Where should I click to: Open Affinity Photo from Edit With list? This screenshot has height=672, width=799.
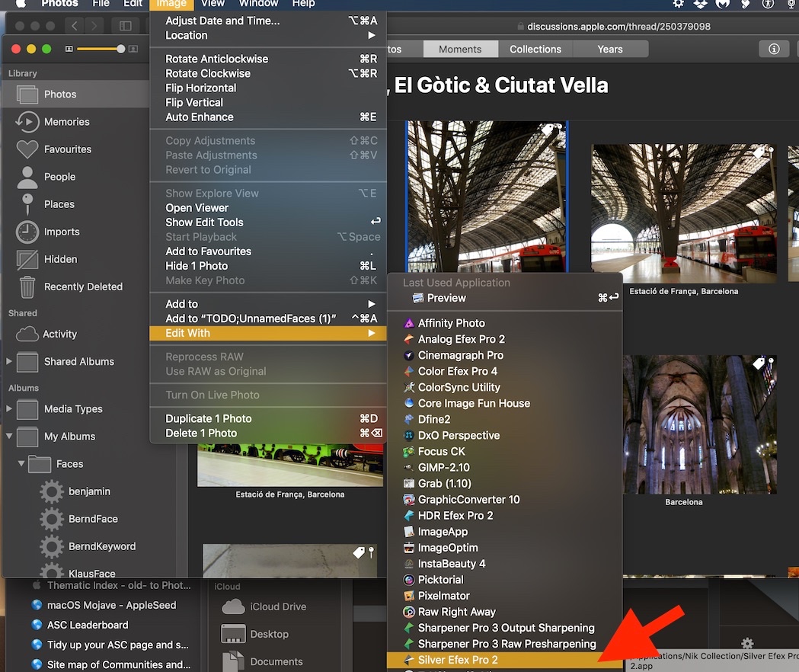click(504, 323)
